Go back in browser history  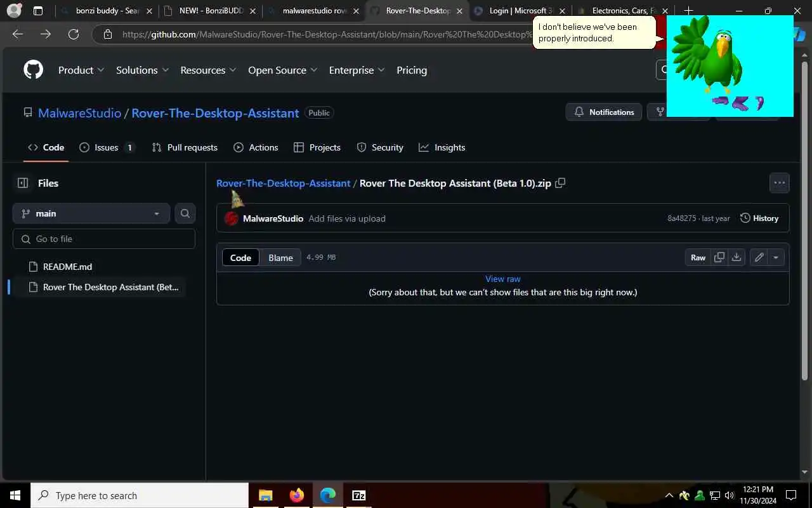tap(18, 34)
